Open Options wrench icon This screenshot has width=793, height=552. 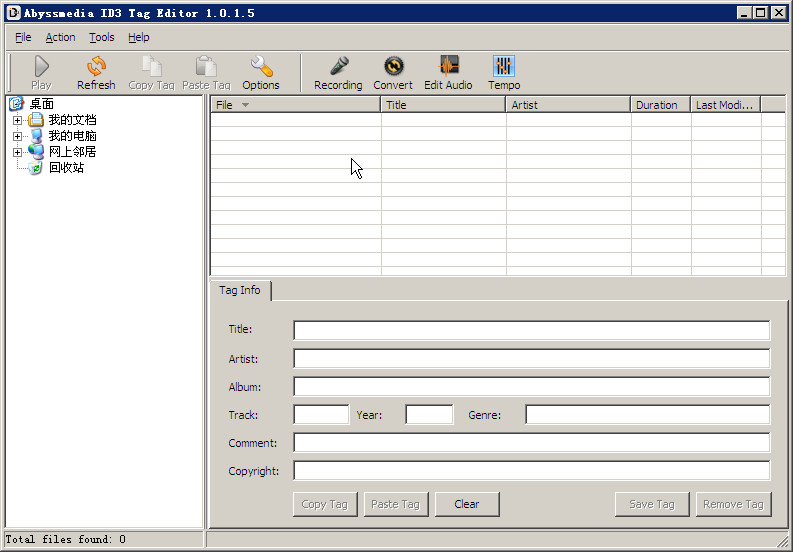click(x=261, y=66)
